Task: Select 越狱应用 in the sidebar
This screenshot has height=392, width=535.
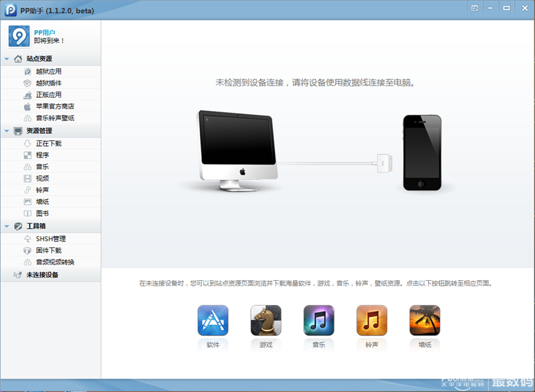Action: [48, 71]
